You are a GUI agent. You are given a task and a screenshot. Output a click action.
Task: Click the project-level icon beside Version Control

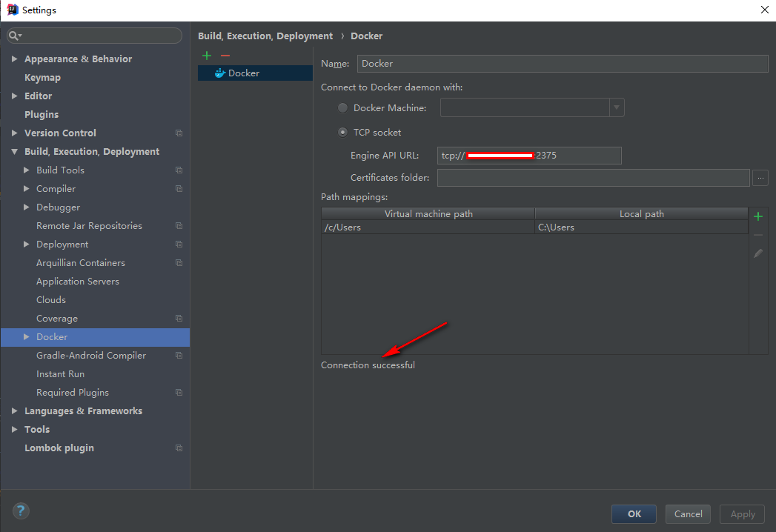[179, 133]
